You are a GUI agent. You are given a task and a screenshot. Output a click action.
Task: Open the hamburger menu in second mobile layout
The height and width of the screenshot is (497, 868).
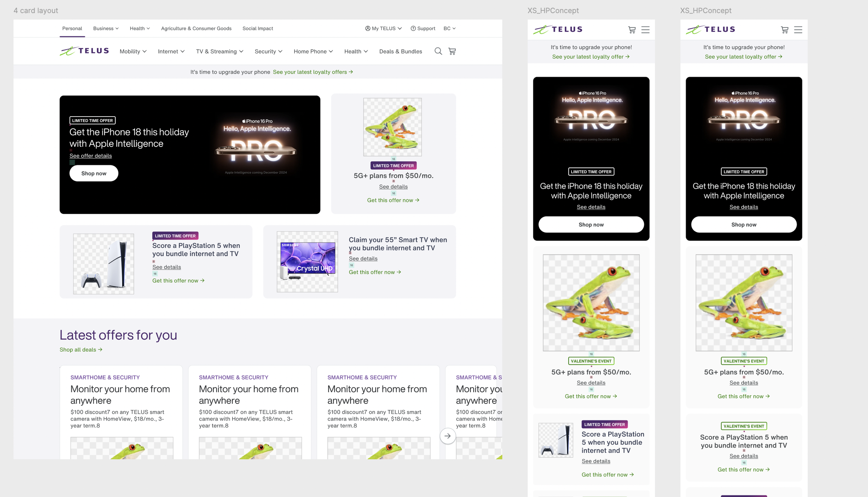[x=798, y=30]
